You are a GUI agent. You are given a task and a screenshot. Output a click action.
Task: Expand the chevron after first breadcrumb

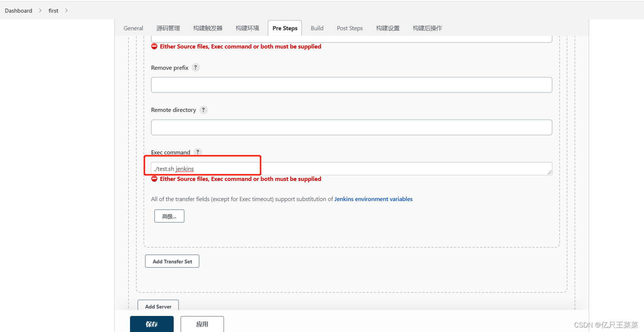pyautogui.click(x=66, y=10)
